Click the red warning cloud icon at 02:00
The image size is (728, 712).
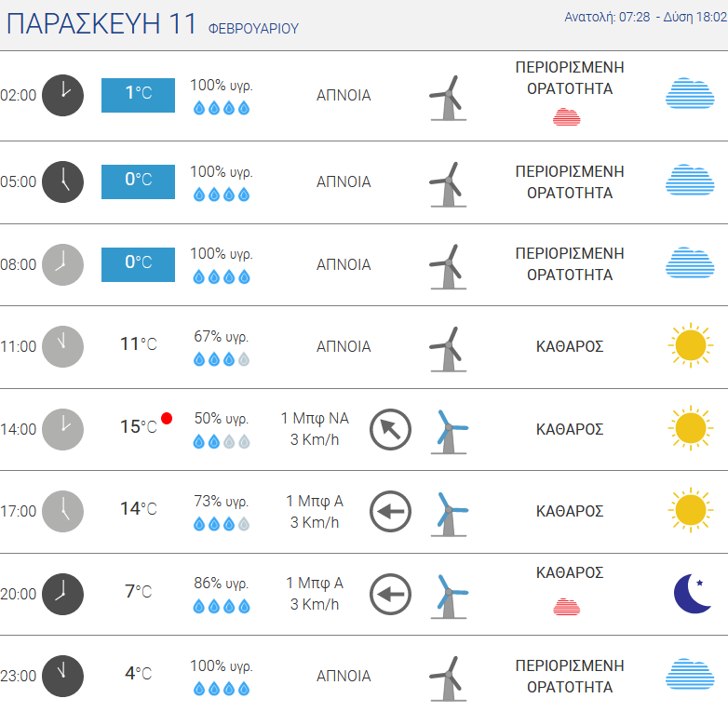(x=566, y=117)
